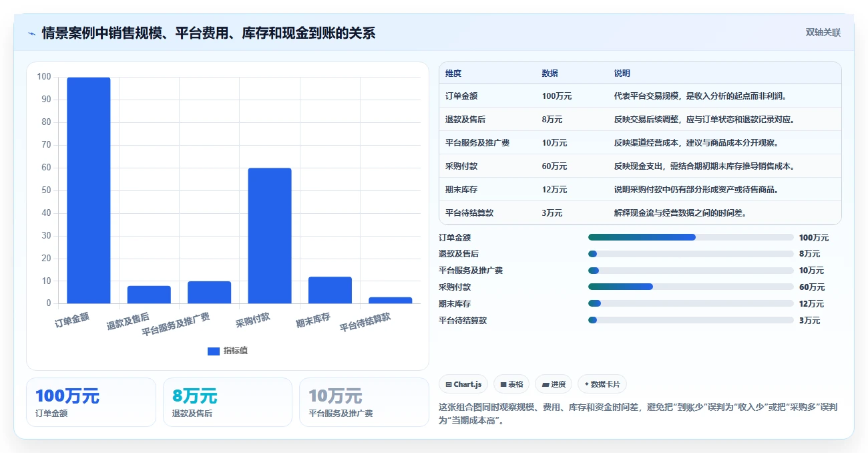The height and width of the screenshot is (453, 868).
Task: Click the footer note starting 这张组合图
Action: point(638,414)
